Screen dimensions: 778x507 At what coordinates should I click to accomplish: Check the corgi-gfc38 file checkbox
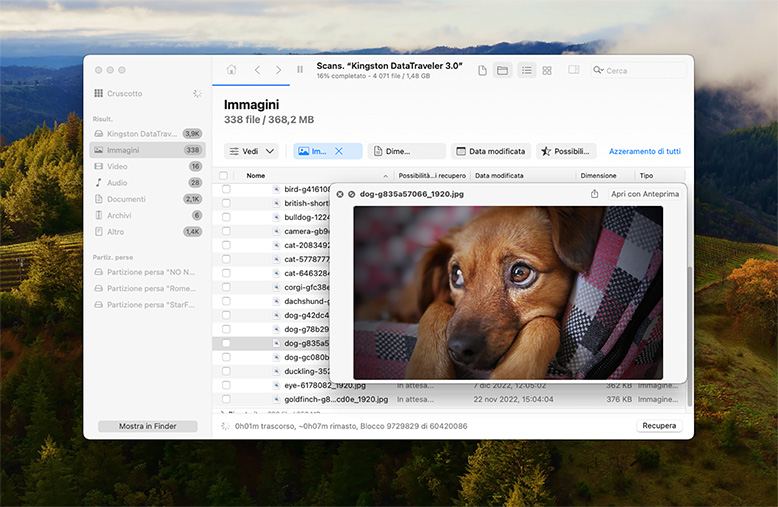(x=226, y=287)
